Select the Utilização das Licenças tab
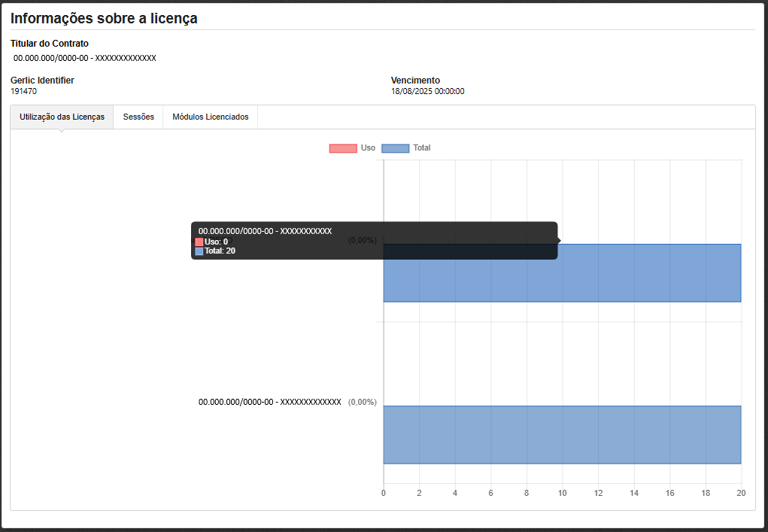Screen dimensions: 768x532 click(x=62, y=117)
